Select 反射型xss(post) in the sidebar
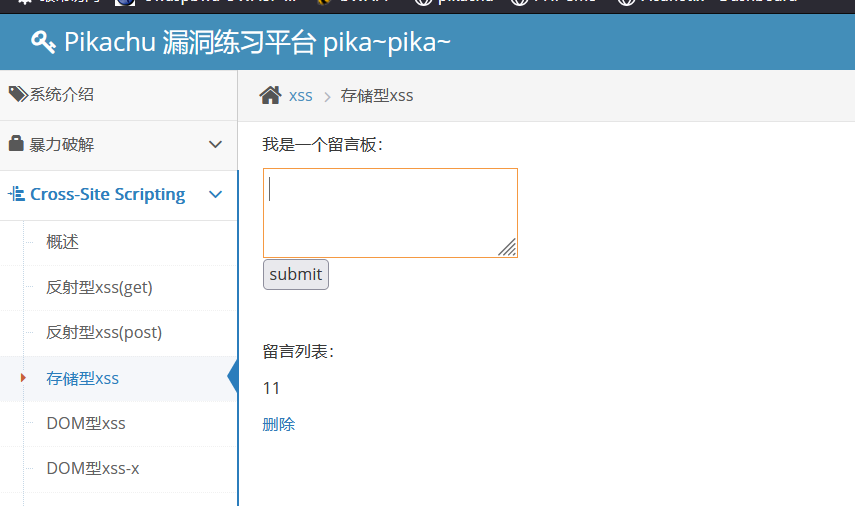The height and width of the screenshot is (506, 855). (104, 333)
